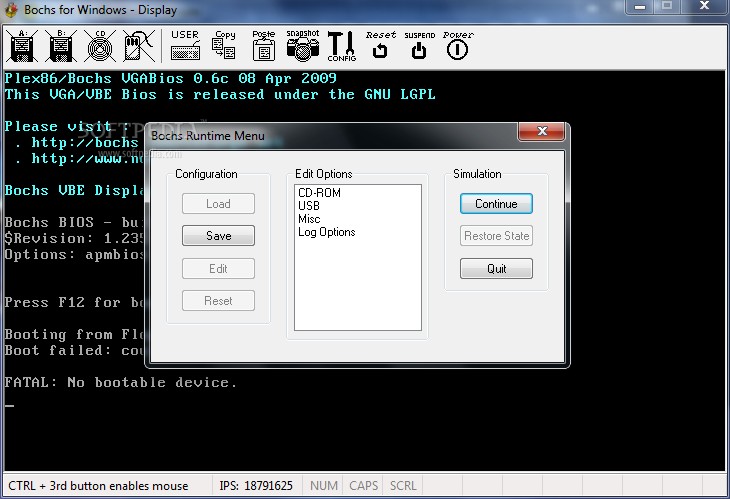Click the greyed Reset configuration button

click(218, 301)
